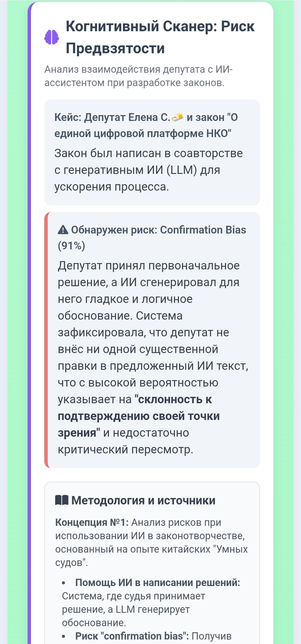Click the open book icon
Viewport: 301px width, 644px height.
[x=61, y=500]
